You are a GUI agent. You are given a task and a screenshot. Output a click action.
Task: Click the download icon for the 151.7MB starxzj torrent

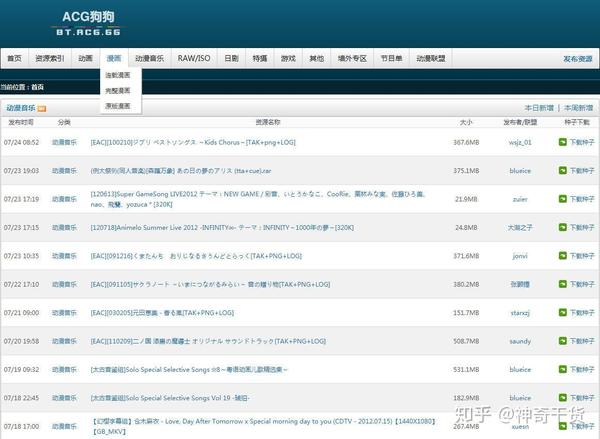562,312
